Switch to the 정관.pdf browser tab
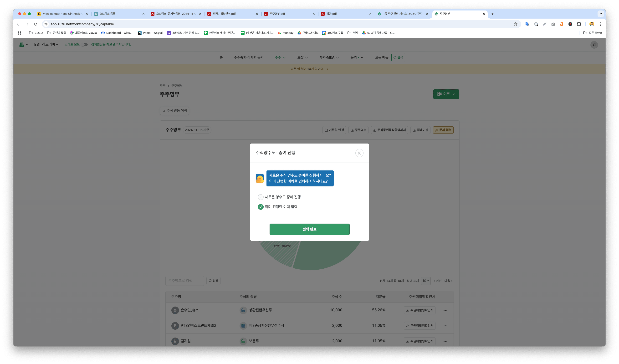 click(331, 14)
